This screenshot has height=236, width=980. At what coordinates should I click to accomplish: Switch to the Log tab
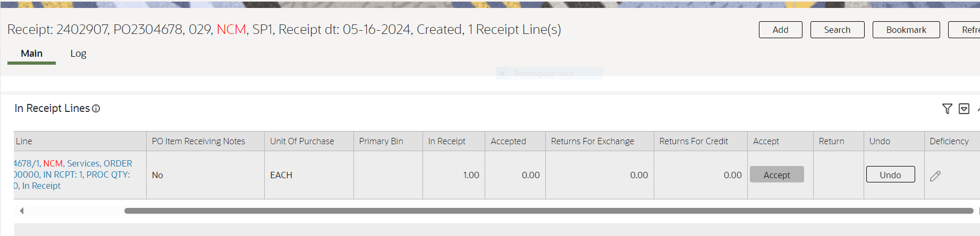(78, 54)
